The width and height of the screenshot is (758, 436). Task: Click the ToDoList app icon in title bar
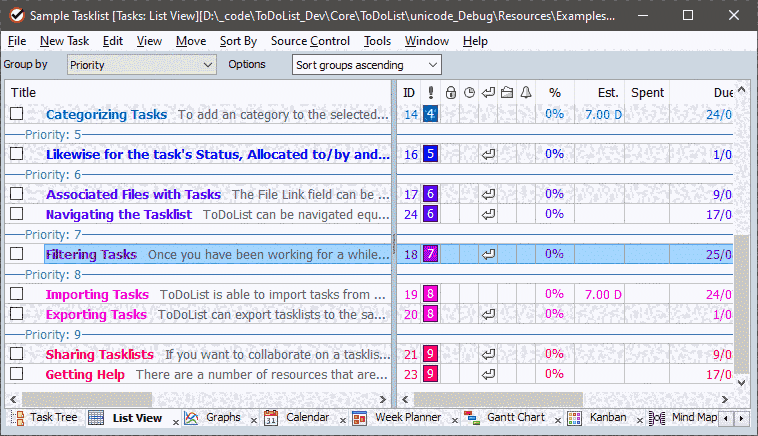click(17, 15)
